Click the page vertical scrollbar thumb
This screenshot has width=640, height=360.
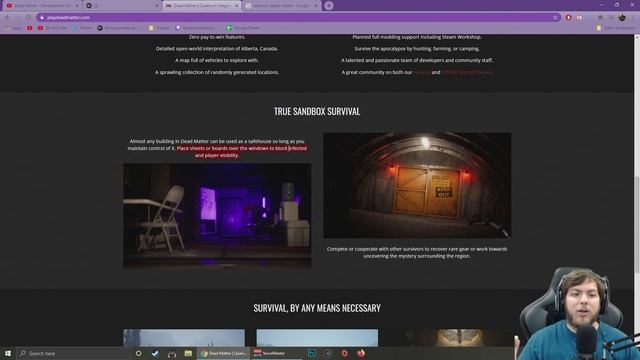point(637,224)
